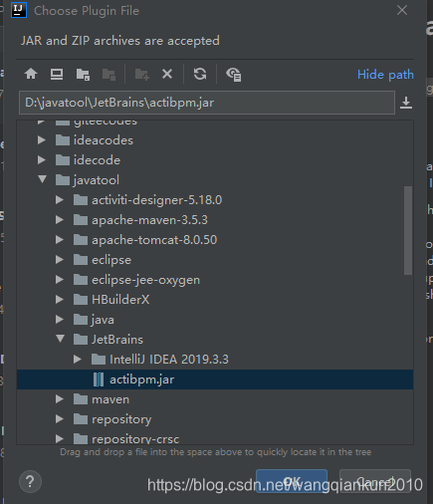Select the ideacodes folder row
Screen dimensions: 433x504
[215, 140]
